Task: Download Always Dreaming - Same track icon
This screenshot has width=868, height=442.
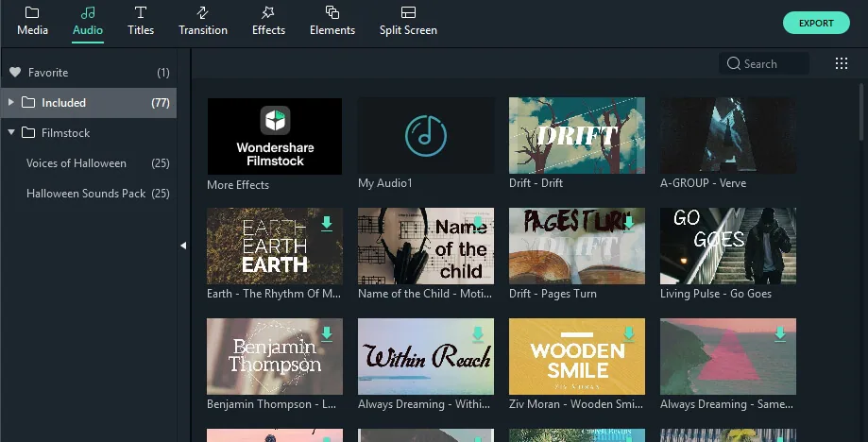Action: pyautogui.click(x=780, y=333)
